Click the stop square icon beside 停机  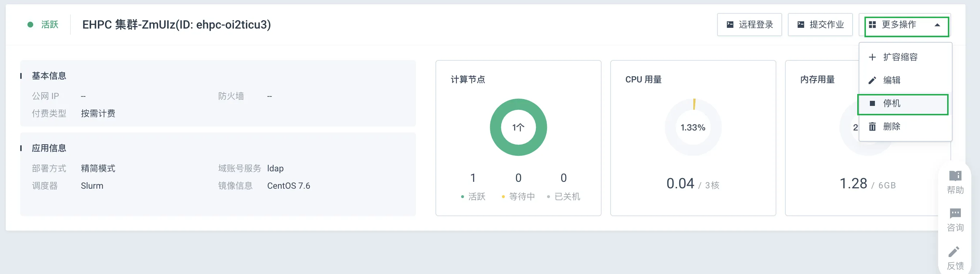tap(872, 103)
